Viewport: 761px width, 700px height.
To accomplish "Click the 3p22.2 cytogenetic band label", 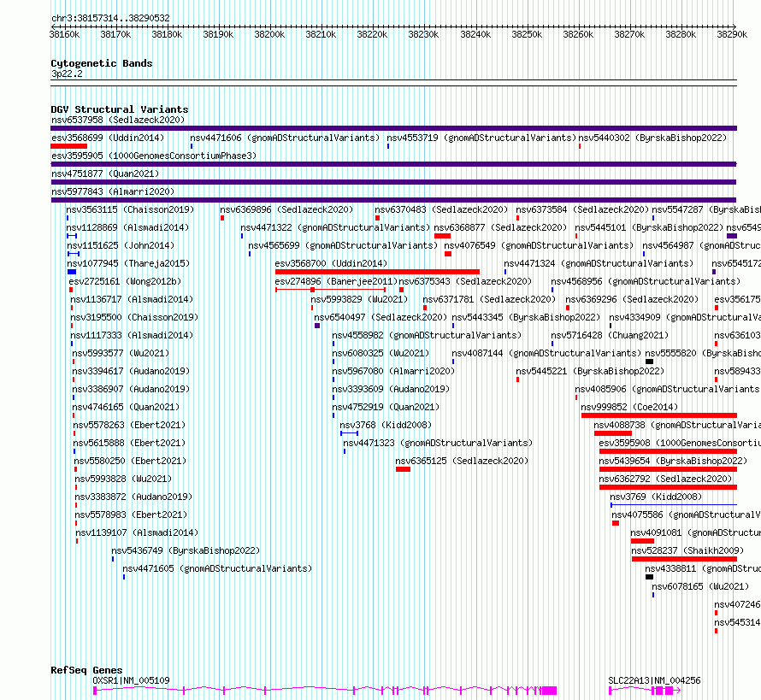I will [67, 74].
